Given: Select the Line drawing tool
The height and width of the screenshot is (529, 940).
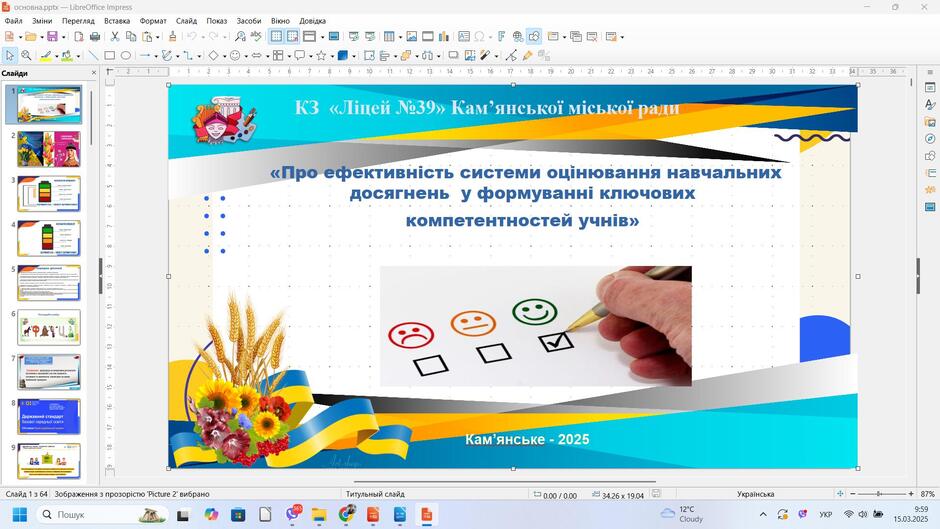Looking at the screenshot, I should tap(94, 55).
